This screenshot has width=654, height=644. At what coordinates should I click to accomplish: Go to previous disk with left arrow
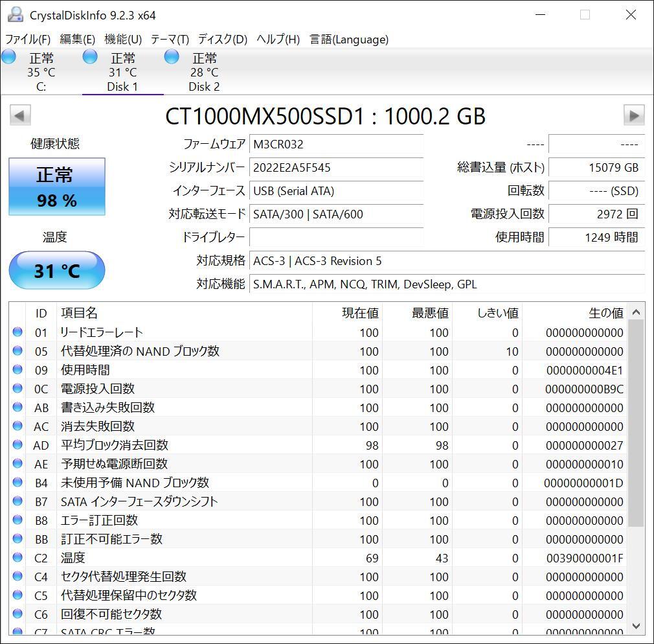19,116
